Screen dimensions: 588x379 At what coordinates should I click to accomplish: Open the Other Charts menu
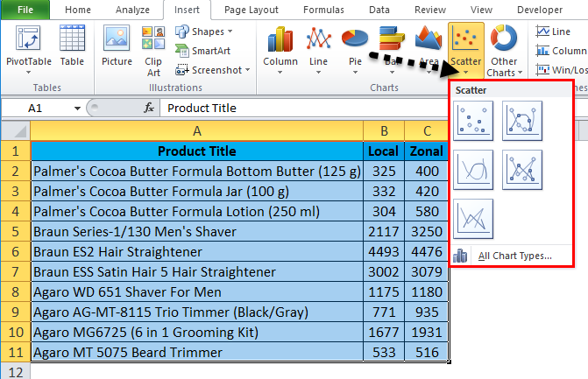(x=504, y=51)
